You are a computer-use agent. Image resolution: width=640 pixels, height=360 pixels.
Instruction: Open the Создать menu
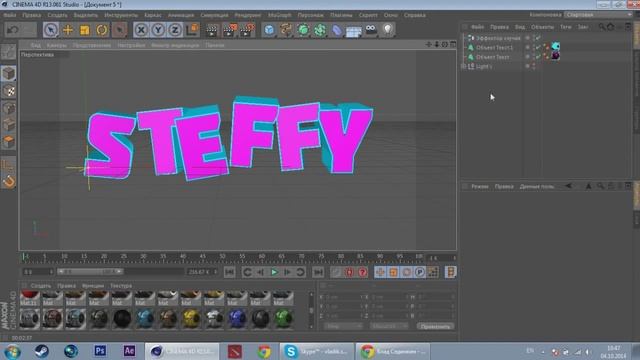57,15
